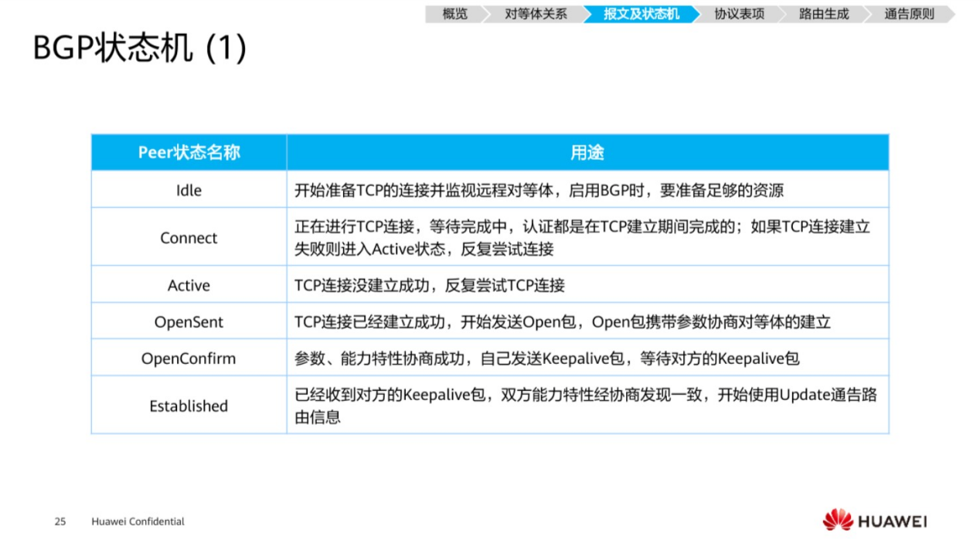Go to the 协议表项 tab

tap(739, 14)
